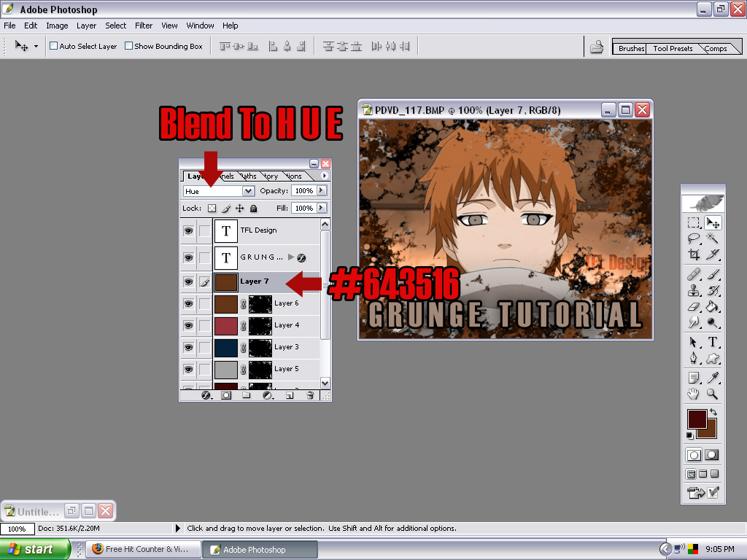Toggle lock transparent pixels
Viewport: 747px width, 560px height.
[x=212, y=208]
